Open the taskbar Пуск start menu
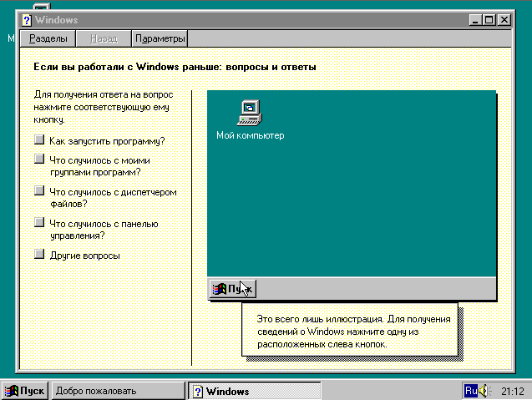The height and width of the screenshot is (400, 532). (x=25, y=390)
